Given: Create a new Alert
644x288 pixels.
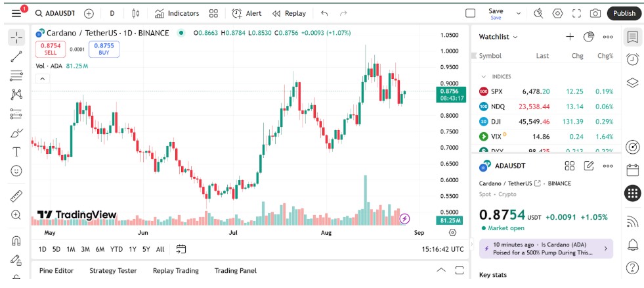Looking at the screenshot, I should pyautogui.click(x=247, y=13).
